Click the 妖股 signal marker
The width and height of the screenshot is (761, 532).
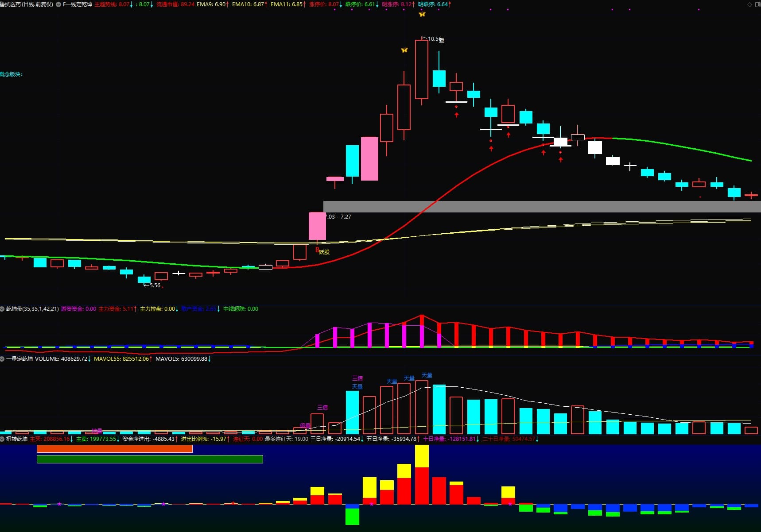tap(324, 252)
